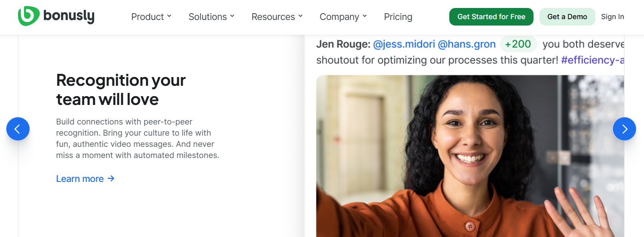Click the +200 bonus points badge

pyautogui.click(x=518, y=44)
